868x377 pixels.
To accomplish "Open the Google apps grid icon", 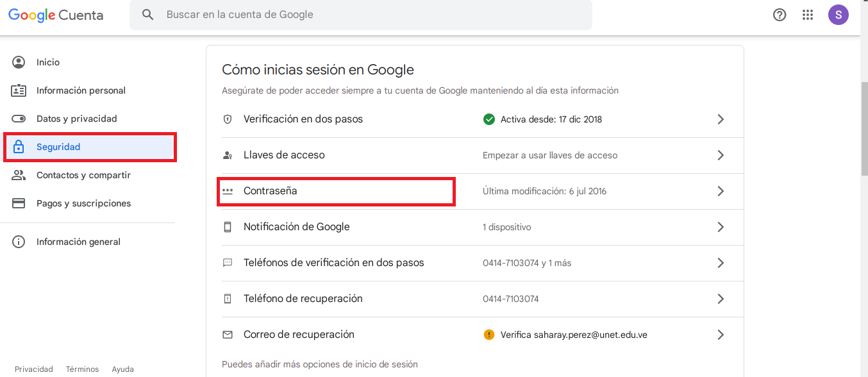I will click(x=808, y=14).
